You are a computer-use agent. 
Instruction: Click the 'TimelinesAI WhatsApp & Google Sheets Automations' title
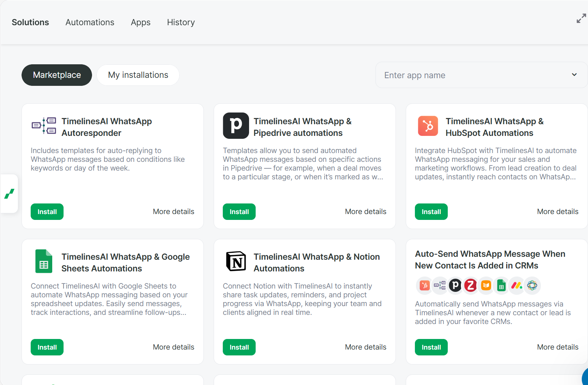pos(126,263)
